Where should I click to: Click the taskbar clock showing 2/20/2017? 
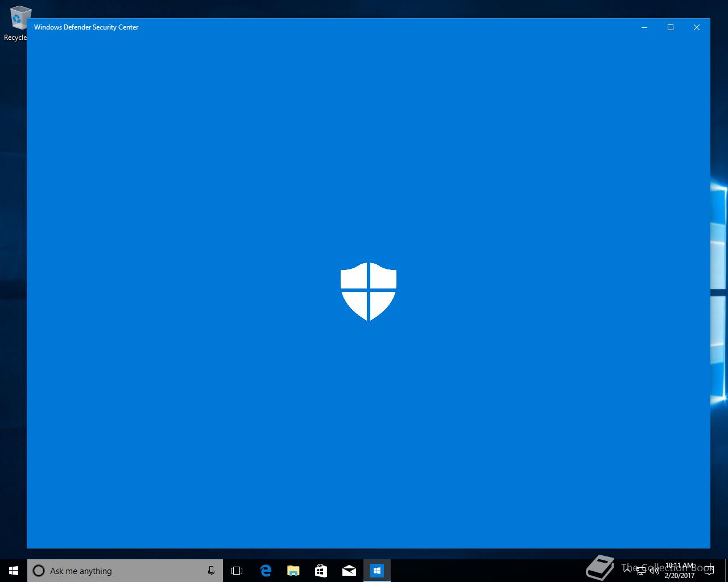coord(680,571)
